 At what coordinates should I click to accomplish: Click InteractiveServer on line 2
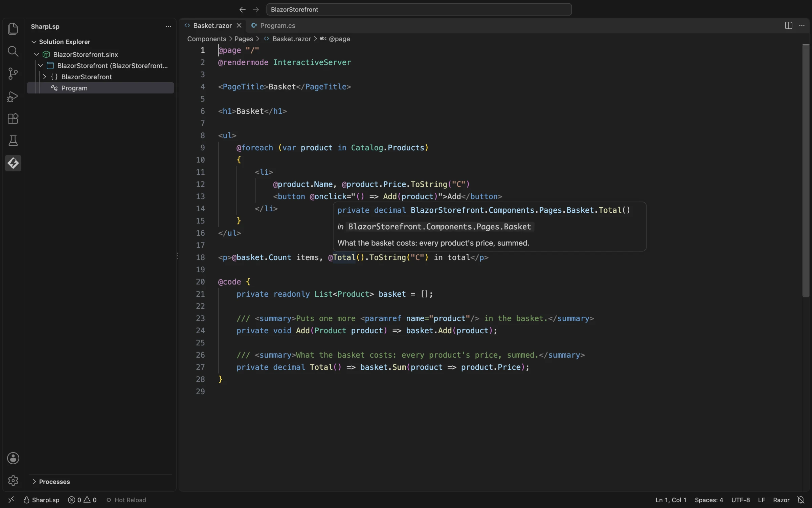point(312,62)
